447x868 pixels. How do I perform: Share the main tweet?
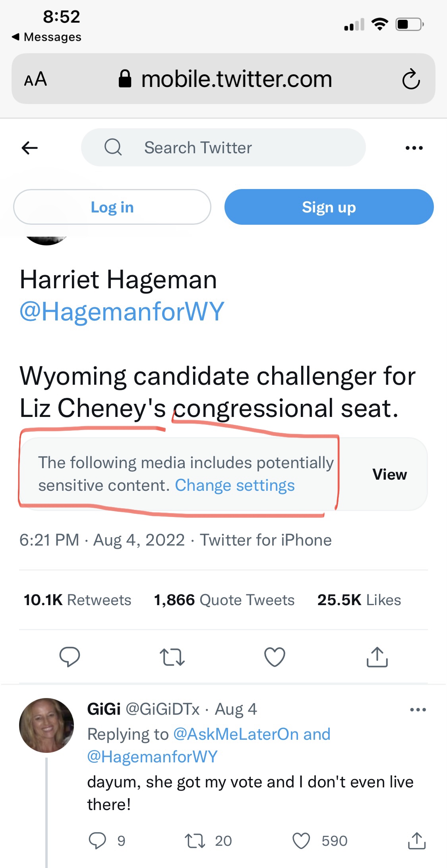(x=377, y=657)
